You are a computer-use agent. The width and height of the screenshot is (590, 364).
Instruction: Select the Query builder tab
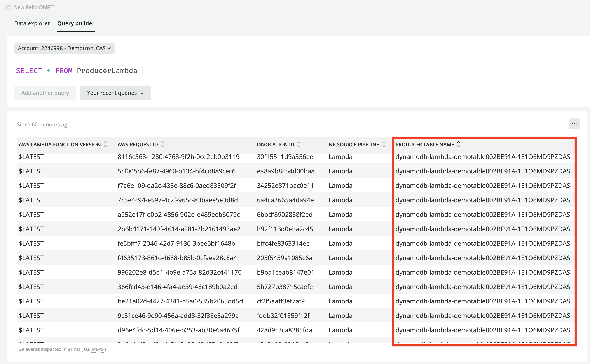pyautogui.click(x=76, y=23)
